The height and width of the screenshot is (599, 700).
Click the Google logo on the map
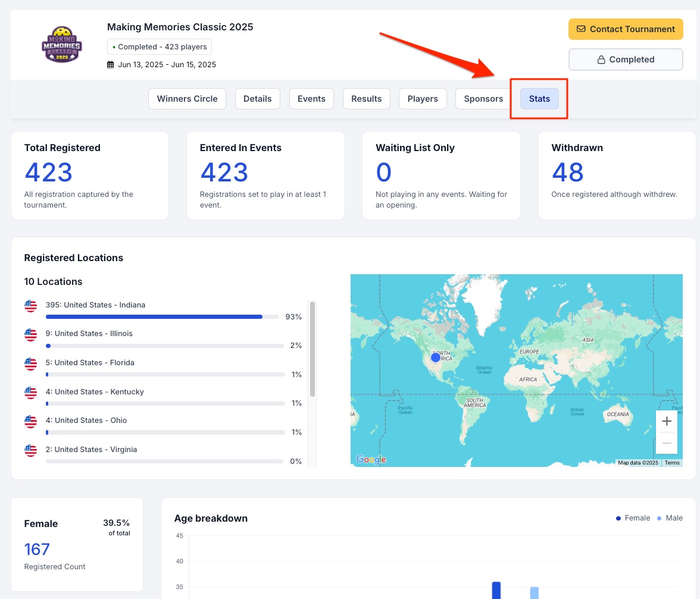(371, 459)
